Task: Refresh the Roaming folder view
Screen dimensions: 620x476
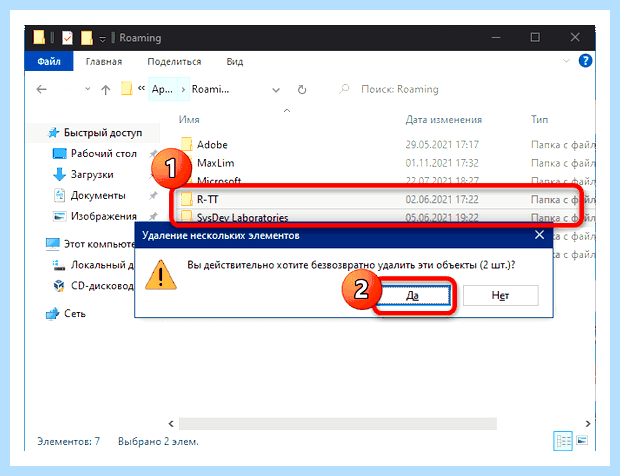Action: pos(302,90)
